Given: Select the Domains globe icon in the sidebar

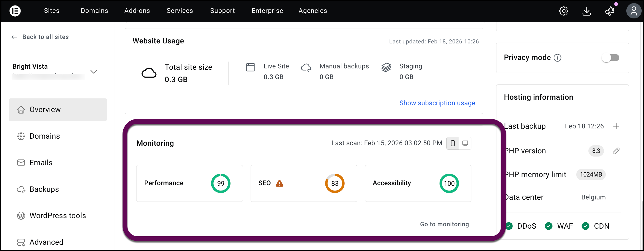Looking at the screenshot, I should point(21,136).
